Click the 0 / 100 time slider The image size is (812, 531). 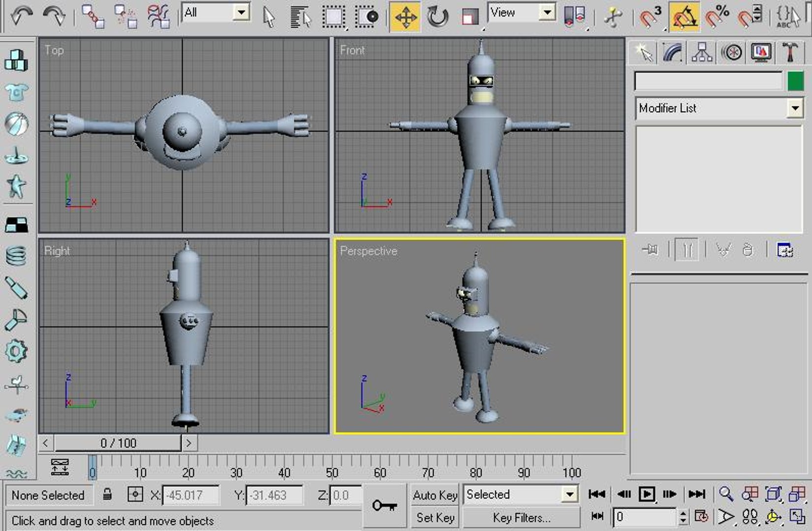(118, 443)
